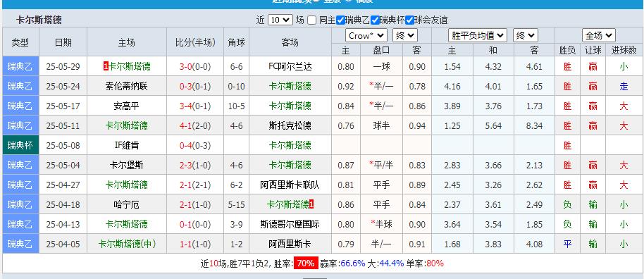Screen dimensions: 644x279
Task: Click the date 25-05-24
Action: coord(63,86)
